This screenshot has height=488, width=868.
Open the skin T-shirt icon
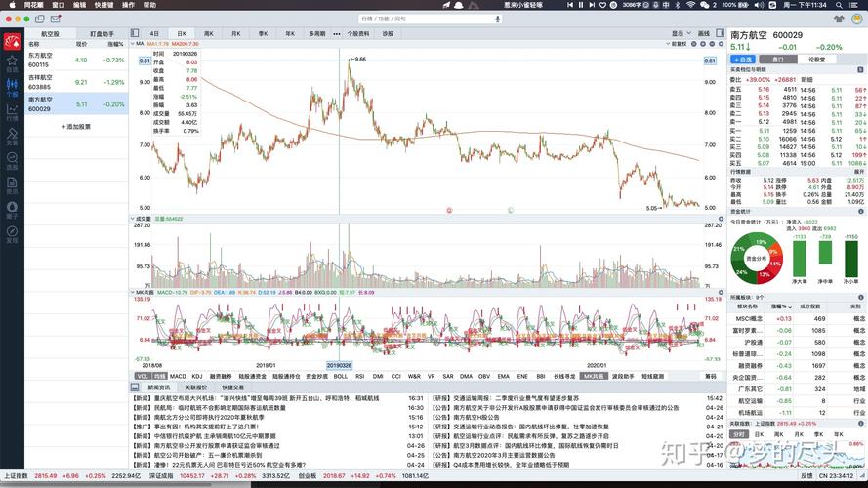[x=840, y=19]
